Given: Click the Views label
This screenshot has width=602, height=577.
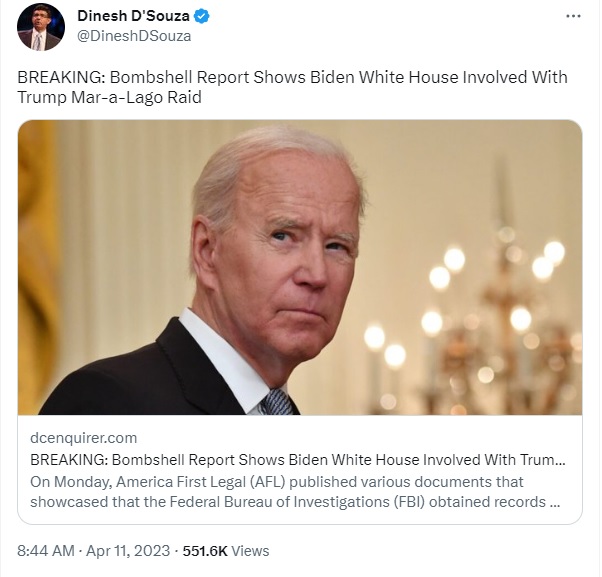Looking at the screenshot, I should (x=250, y=551).
